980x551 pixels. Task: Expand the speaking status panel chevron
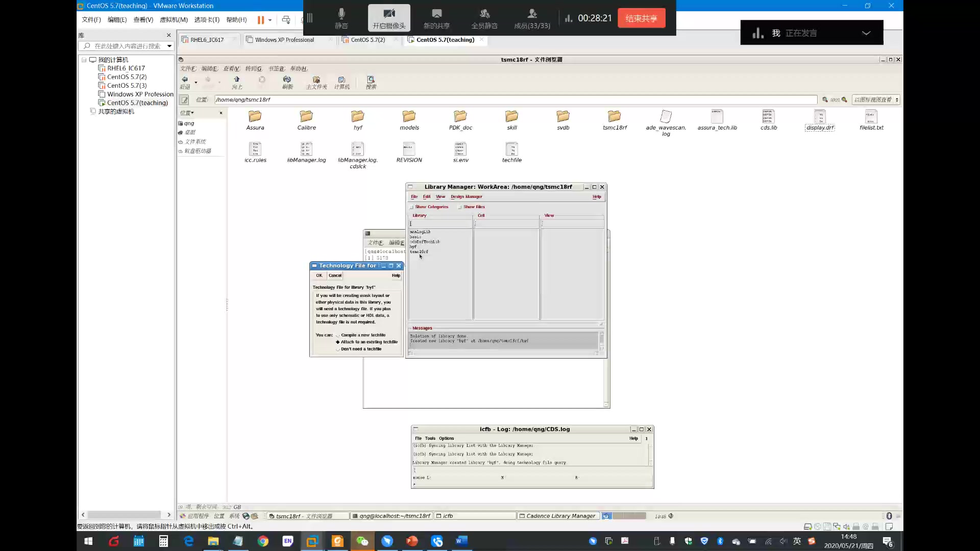pos(866,33)
